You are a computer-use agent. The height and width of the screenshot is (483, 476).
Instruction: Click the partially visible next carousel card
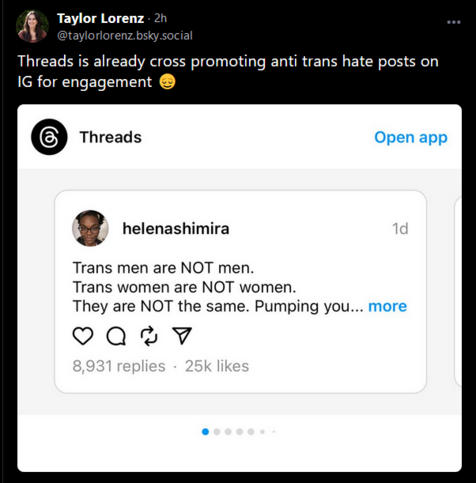pos(458,292)
